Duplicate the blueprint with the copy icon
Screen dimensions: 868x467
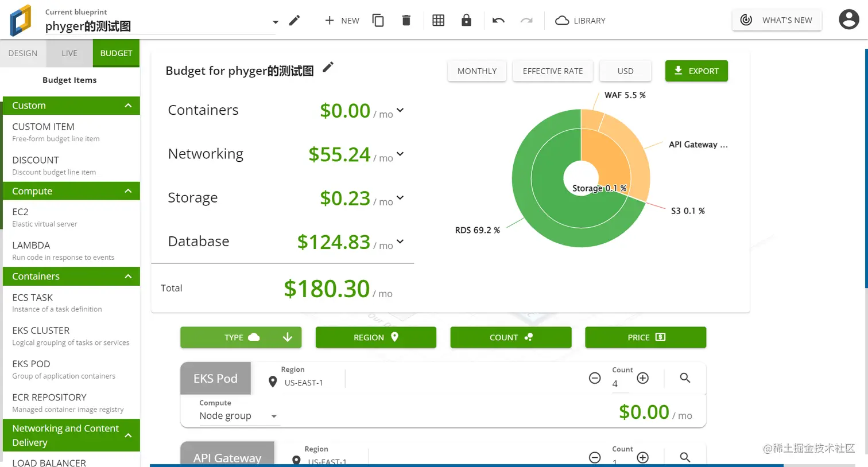pyautogui.click(x=378, y=21)
